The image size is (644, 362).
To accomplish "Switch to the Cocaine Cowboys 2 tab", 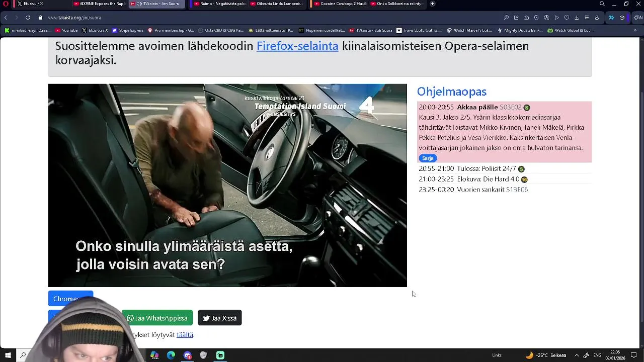I will [339, 4].
